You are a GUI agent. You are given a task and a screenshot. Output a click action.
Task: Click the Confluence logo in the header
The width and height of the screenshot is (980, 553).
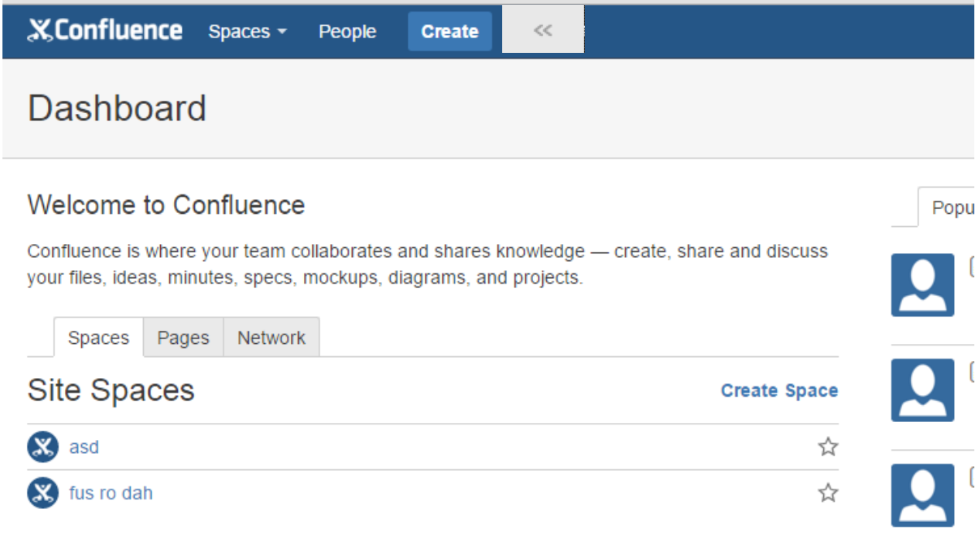[106, 31]
